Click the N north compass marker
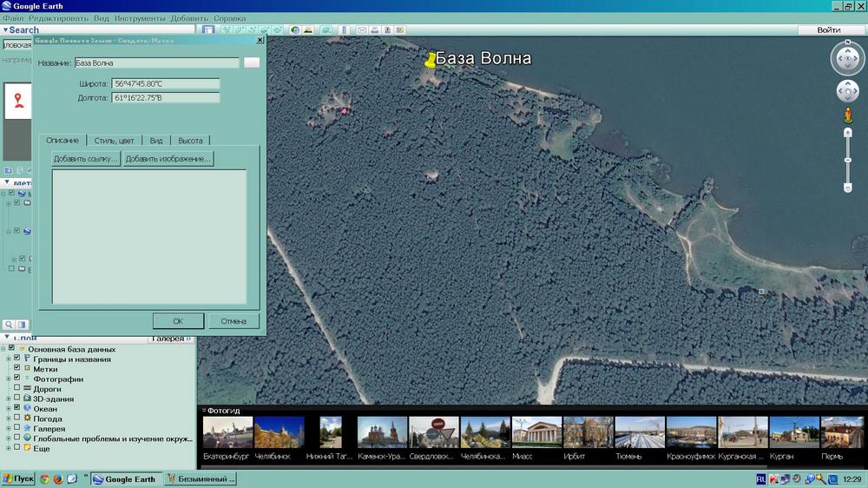Image resolution: width=868 pixels, height=488 pixels. pos(847,42)
